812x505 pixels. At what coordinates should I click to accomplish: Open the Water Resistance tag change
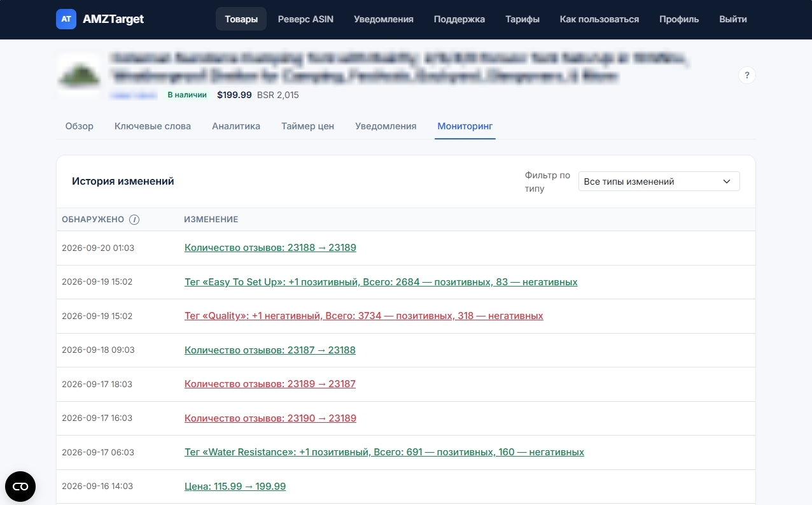tap(384, 452)
